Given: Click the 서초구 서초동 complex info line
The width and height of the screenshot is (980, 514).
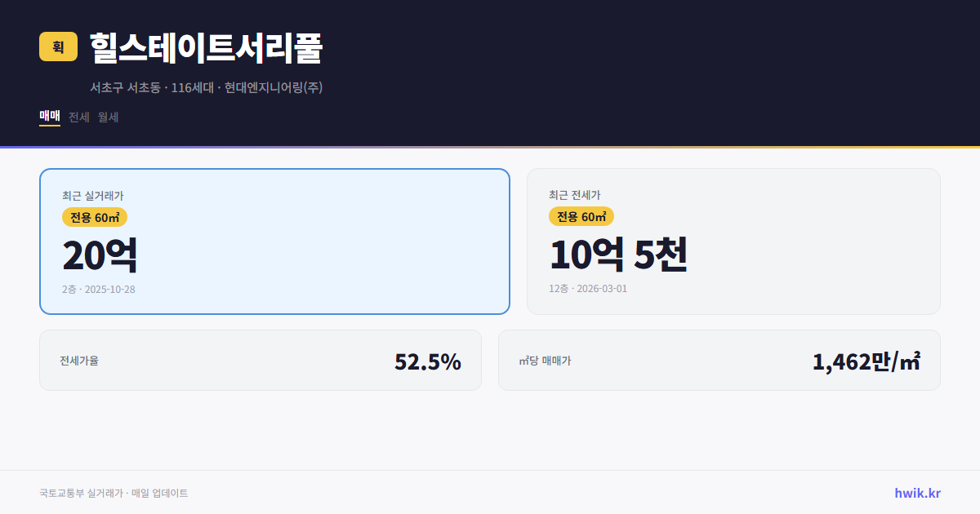Looking at the screenshot, I should coord(207,87).
